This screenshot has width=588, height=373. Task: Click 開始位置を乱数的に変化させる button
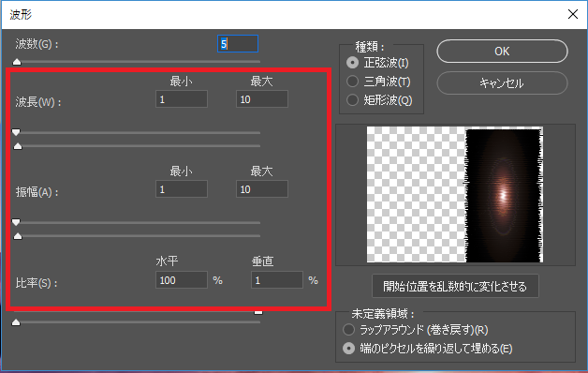pyautogui.click(x=455, y=287)
